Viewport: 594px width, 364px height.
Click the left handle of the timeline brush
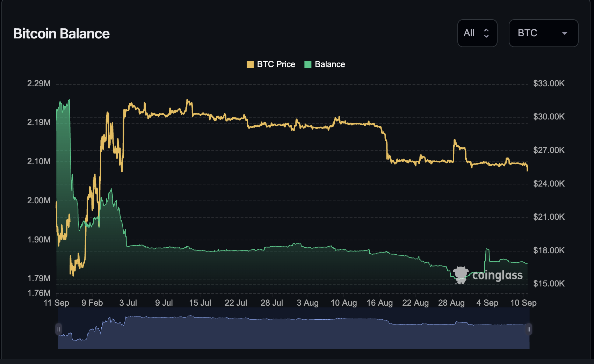point(58,329)
